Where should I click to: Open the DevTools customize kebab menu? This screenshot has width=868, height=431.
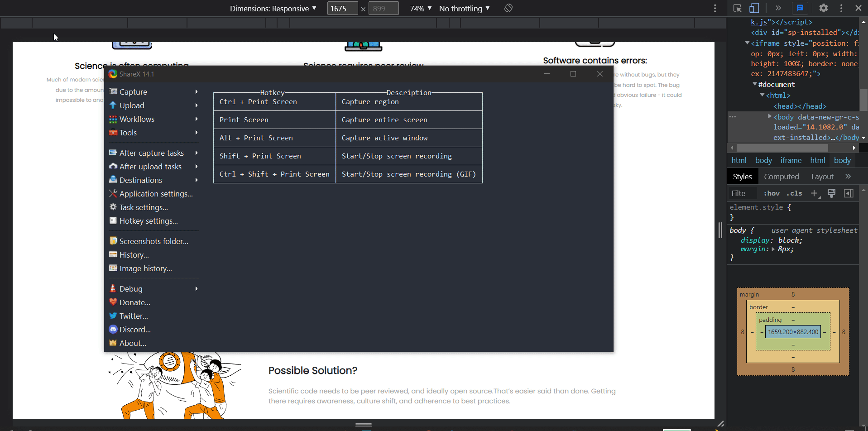(841, 8)
